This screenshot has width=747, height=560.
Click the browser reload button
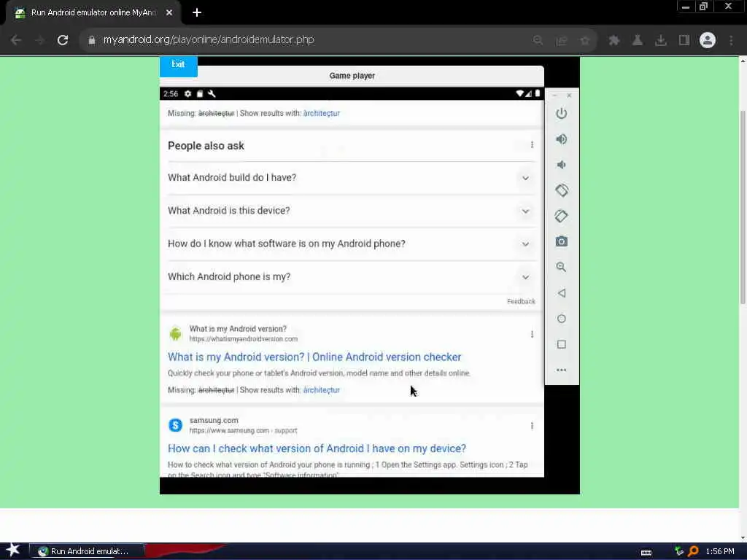tap(63, 40)
